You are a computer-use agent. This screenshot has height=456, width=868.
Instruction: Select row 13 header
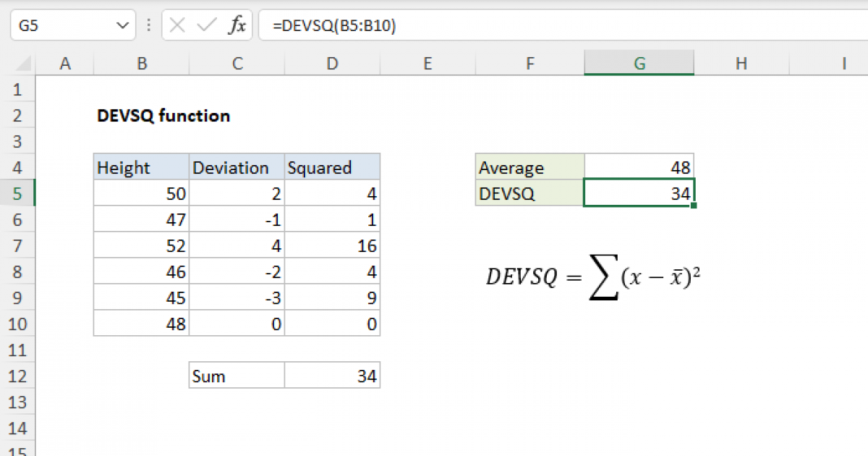point(18,402)
